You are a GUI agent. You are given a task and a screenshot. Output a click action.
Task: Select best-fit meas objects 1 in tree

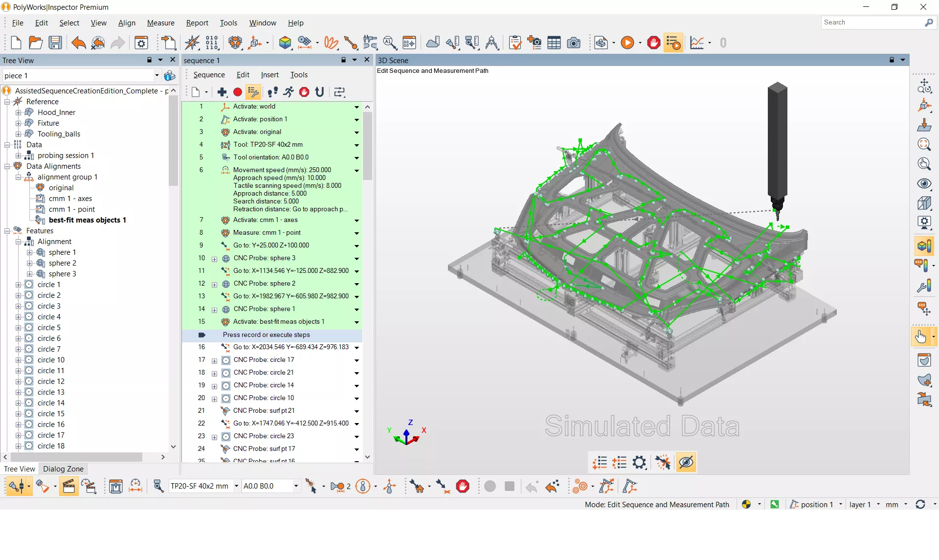click(88, 220)
